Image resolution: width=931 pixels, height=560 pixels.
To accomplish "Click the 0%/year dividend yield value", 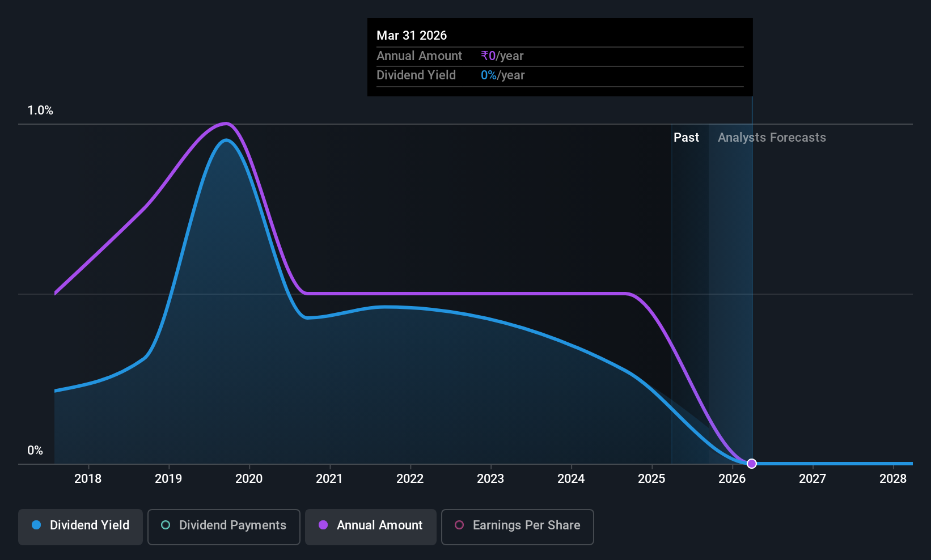I will coord(503,75).
